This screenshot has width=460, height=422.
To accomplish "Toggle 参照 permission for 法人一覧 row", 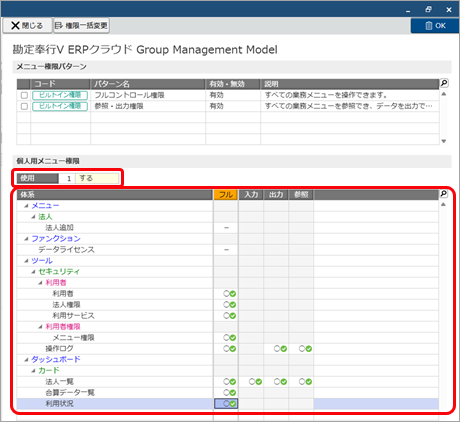I will point(305,382).
